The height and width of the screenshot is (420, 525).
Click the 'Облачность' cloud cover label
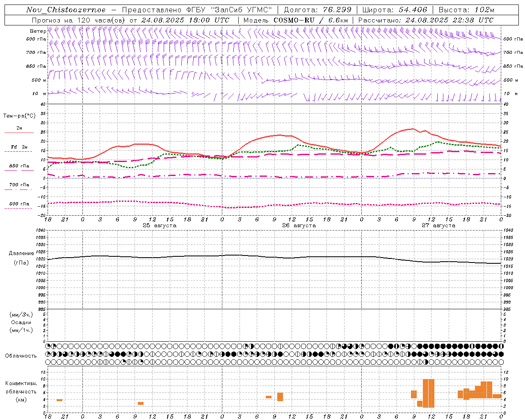pos(21,356)
